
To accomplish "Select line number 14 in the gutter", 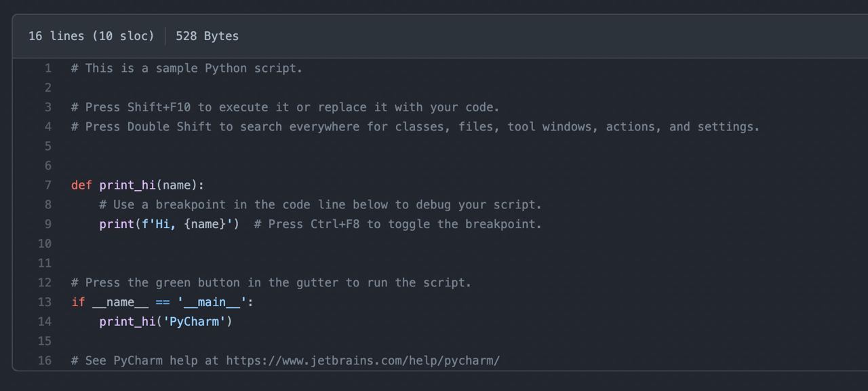I will coord(45,322).
